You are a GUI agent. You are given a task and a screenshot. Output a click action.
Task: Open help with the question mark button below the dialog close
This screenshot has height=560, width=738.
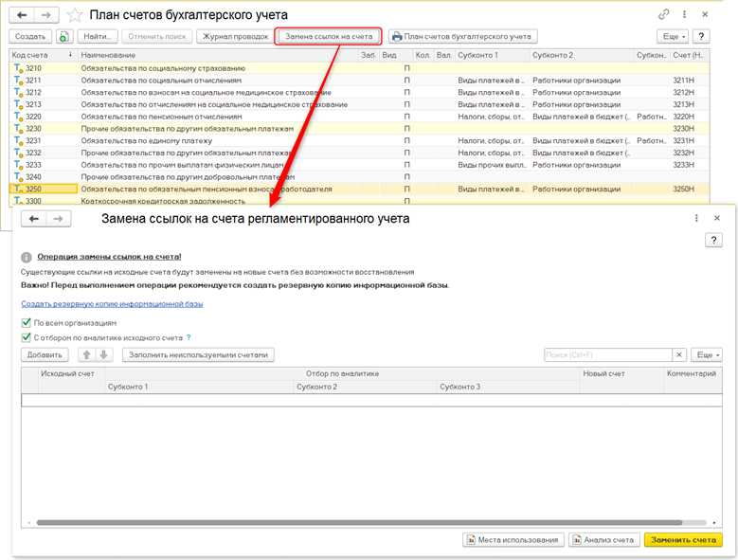click(714, 241)
